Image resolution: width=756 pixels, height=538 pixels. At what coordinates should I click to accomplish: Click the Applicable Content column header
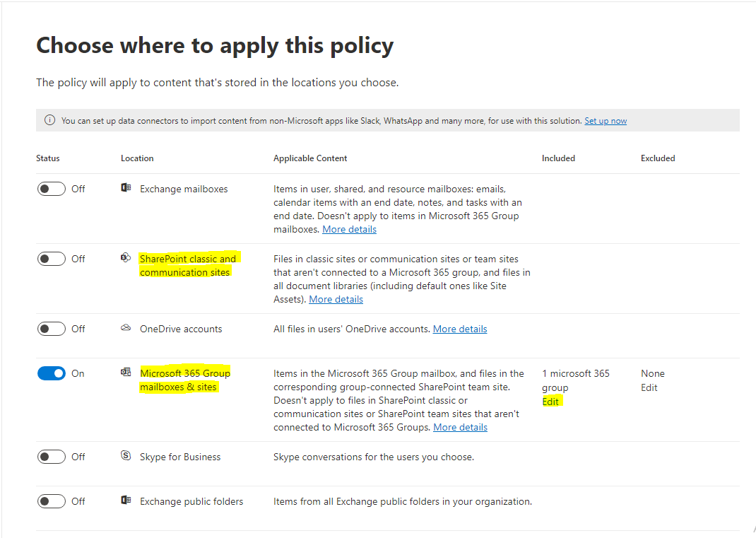(x=310, y=158)
